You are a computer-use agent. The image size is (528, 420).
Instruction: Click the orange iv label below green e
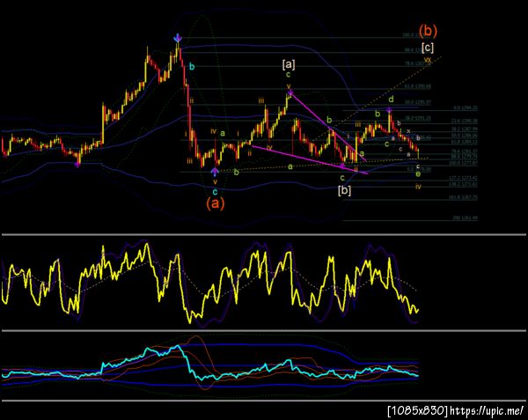(x=418, y=187)
